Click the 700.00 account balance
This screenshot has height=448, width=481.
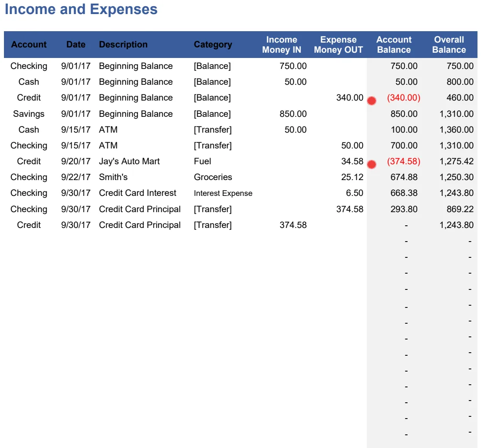(x=404, y=146)
